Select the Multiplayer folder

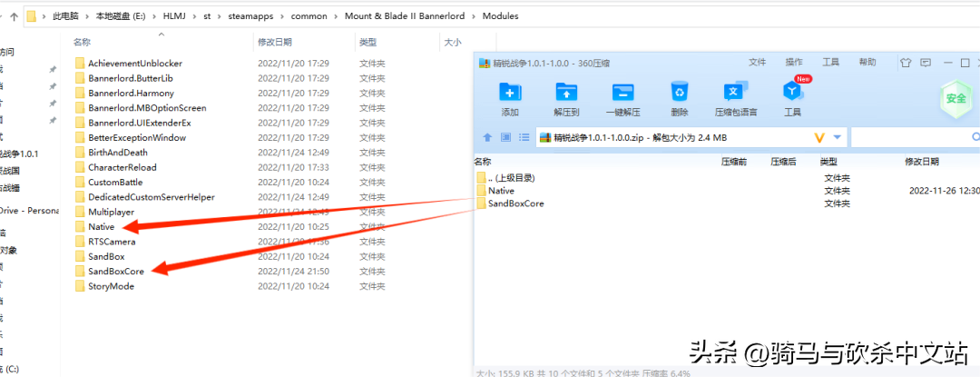[112, 212]
